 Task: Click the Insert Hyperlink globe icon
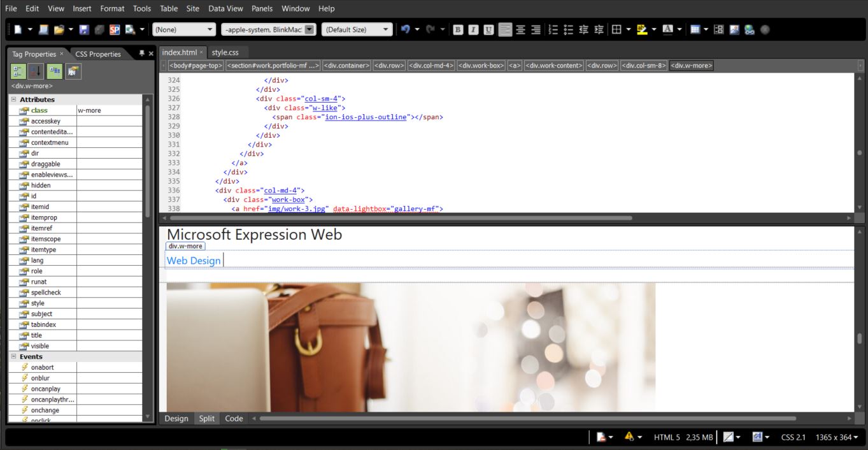click(750, 29)
